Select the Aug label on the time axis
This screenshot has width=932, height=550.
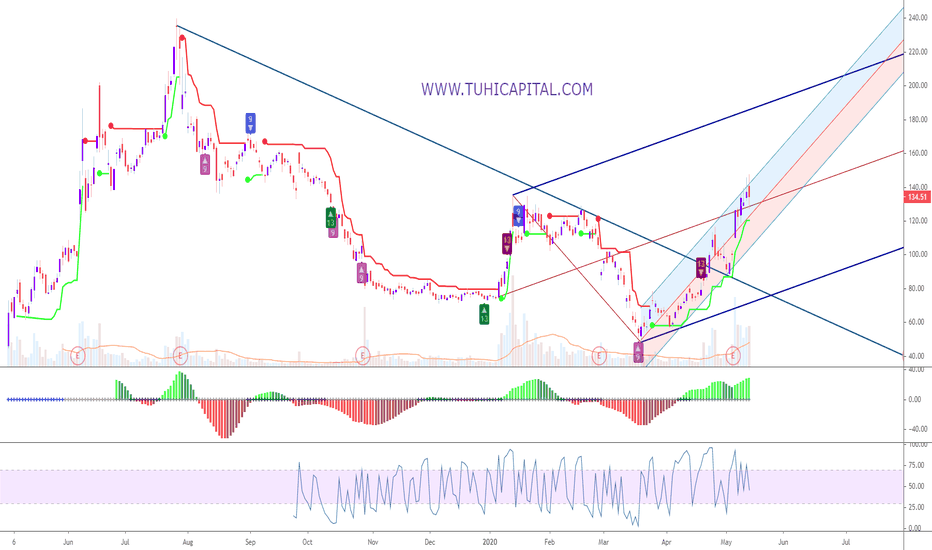point(188,542)
